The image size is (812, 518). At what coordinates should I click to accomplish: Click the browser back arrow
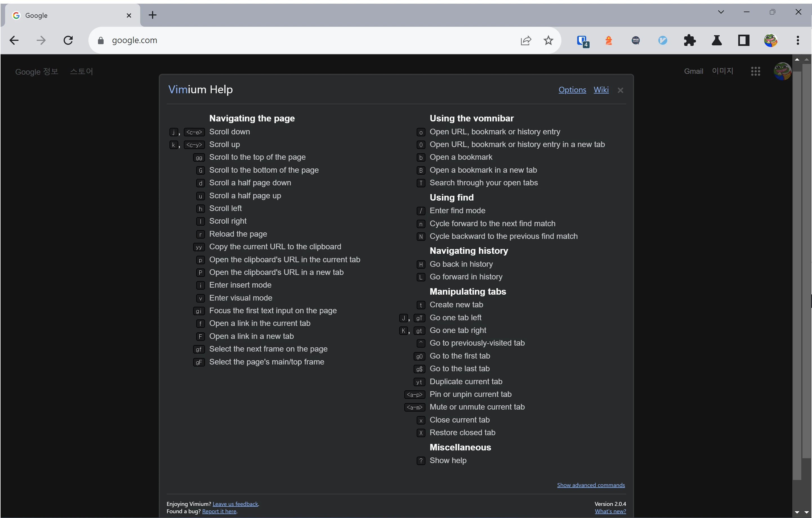[x=14, y=41]
